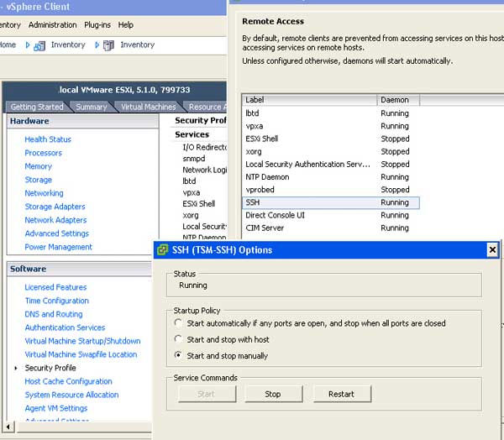Select Direct Console UI row
Screen dimensions: 504x440
point(331,215)
